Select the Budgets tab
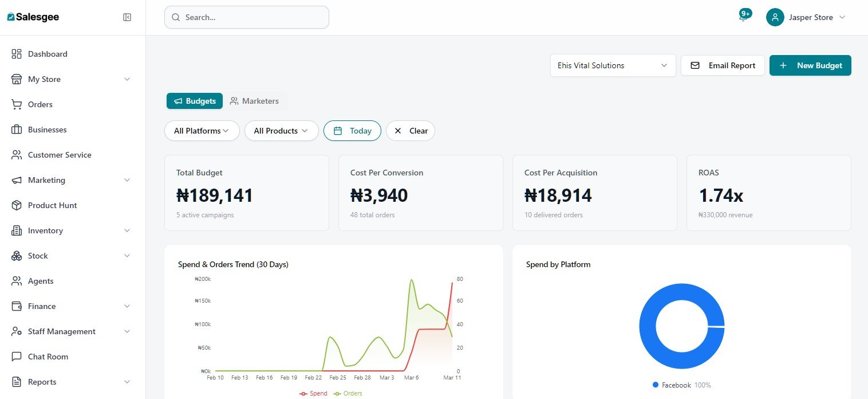Screen dimensions: 868x399 pos(195,101)
